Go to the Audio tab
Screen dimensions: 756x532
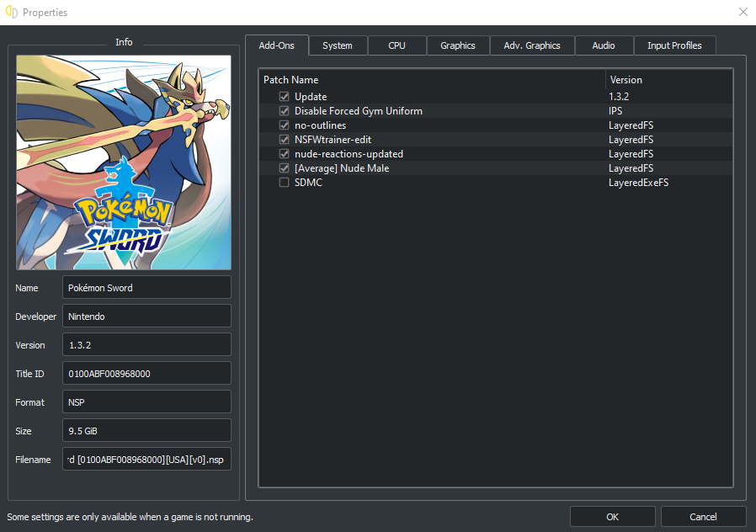click(603, 45)
